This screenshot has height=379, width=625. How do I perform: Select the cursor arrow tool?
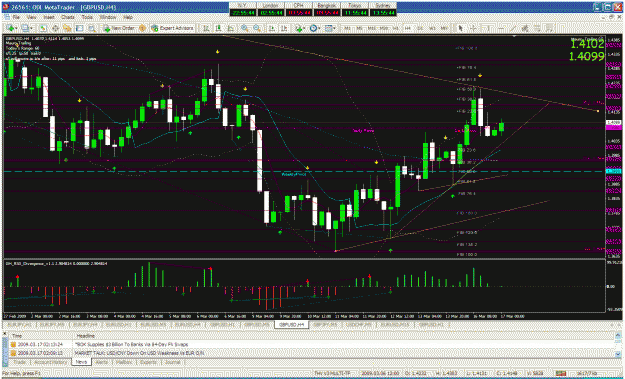click(x=460, y=28)
